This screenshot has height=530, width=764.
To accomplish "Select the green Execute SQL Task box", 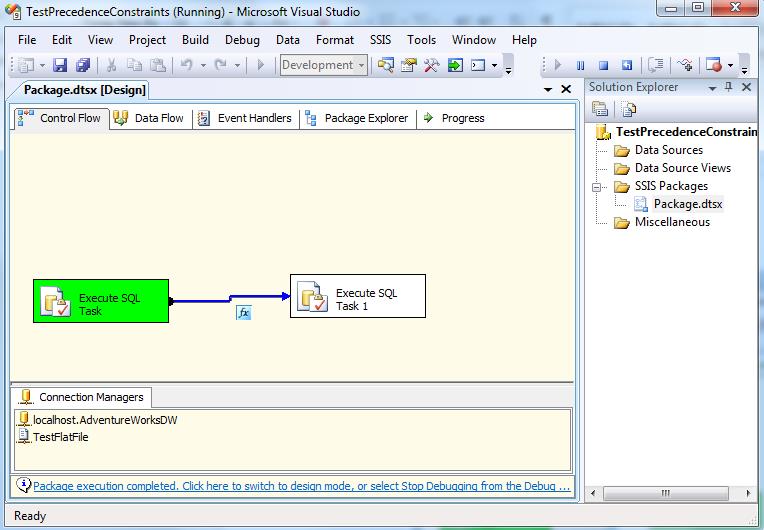I will coord(101,301).
